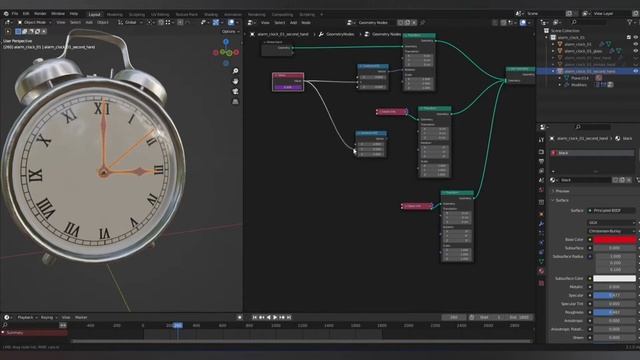640x360 pixels.
Task: Open viewport Select menu
Action: click(x=75, y=22)
